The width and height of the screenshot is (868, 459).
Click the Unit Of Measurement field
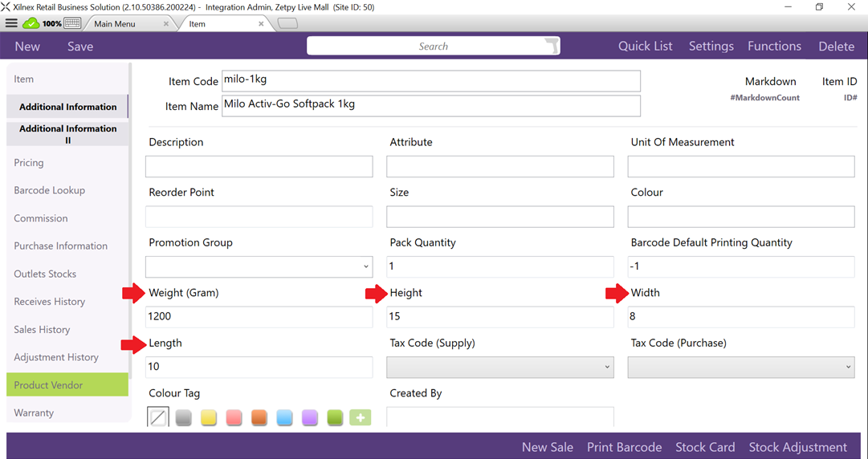coord(741,166)
